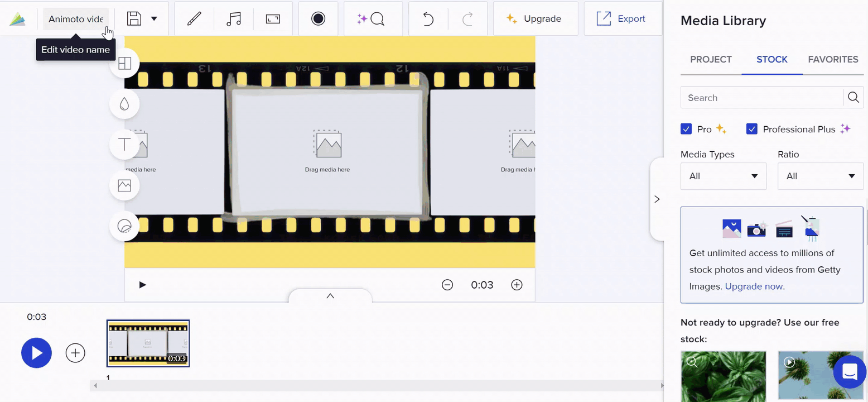
Task: Expand save options with the dropdown arrow
Action: pos(155,18)
